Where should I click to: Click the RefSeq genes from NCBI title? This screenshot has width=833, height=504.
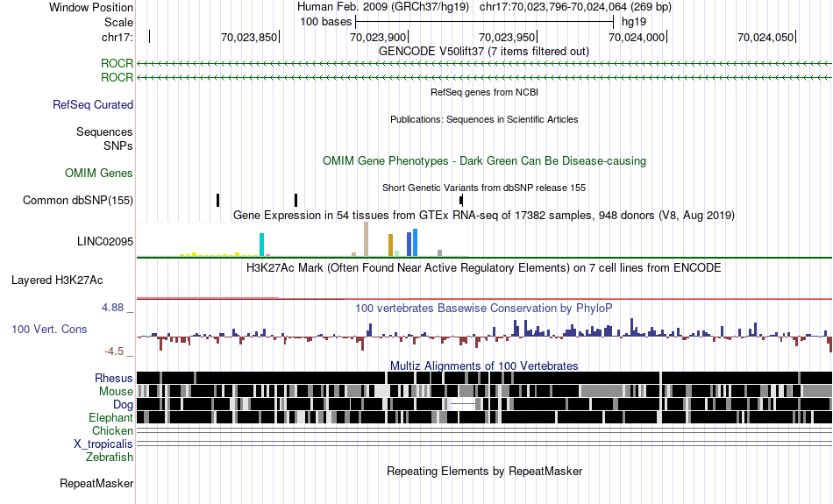(485, 92)
